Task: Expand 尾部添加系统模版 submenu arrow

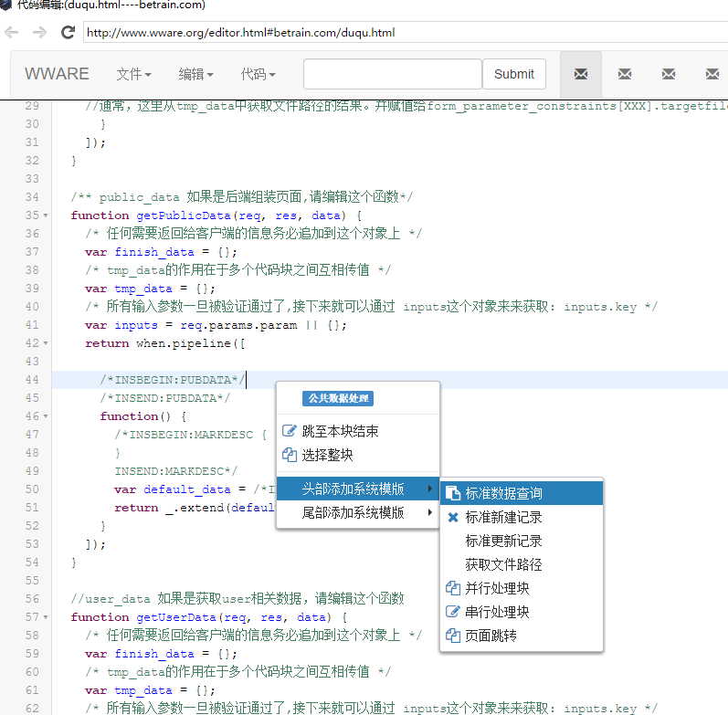Action: point(430,512)
